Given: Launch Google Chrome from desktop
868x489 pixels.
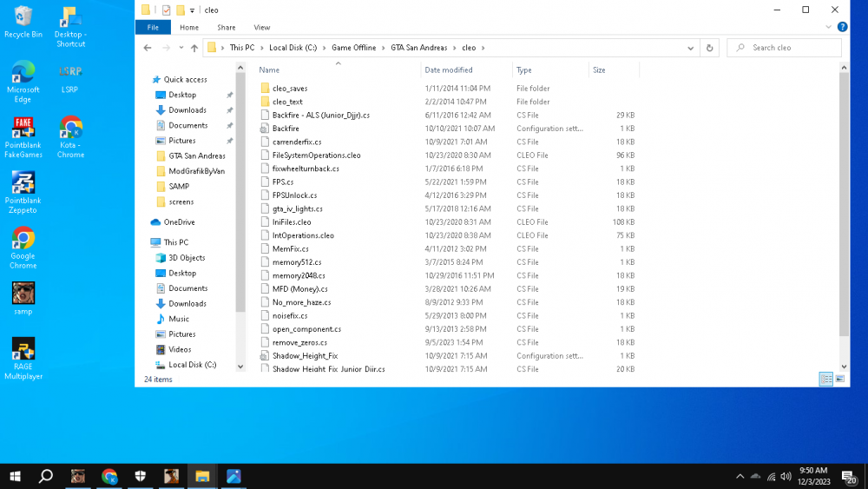Looking at the screenshot, I should [23, 248].
